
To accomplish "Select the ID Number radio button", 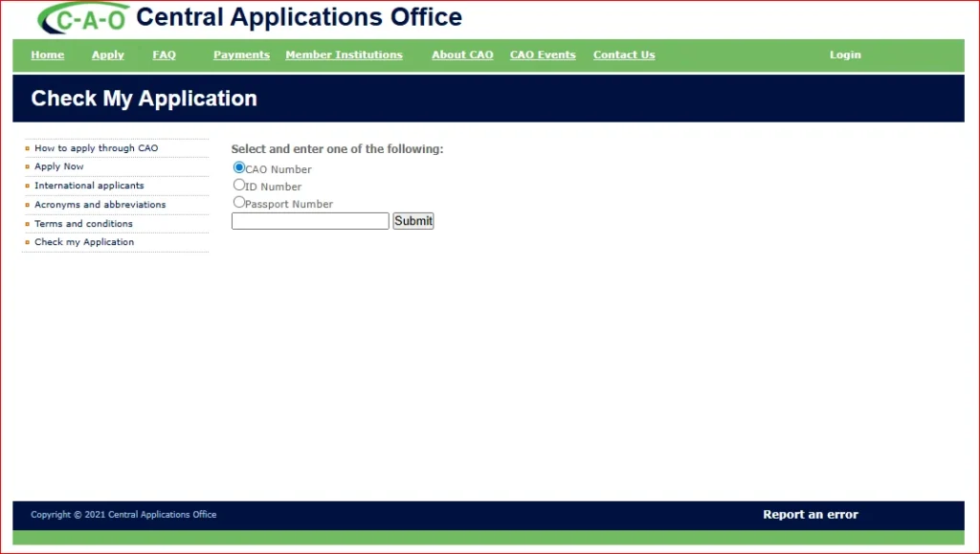I will (238, 185).
